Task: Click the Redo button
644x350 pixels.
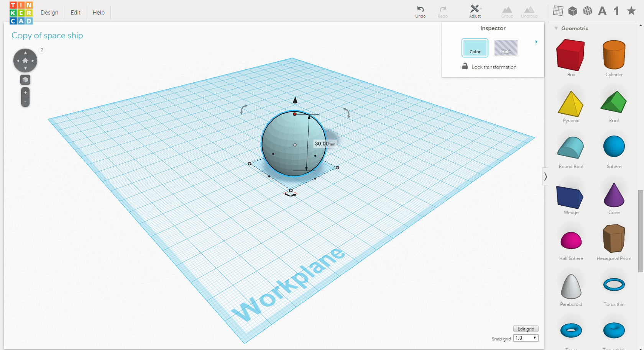Action: pos(443,12)
